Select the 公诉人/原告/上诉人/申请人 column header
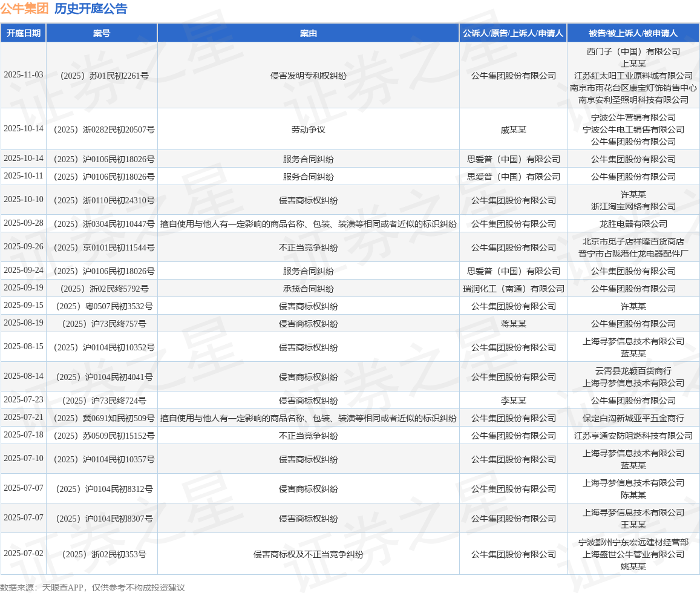 point(514,33)
